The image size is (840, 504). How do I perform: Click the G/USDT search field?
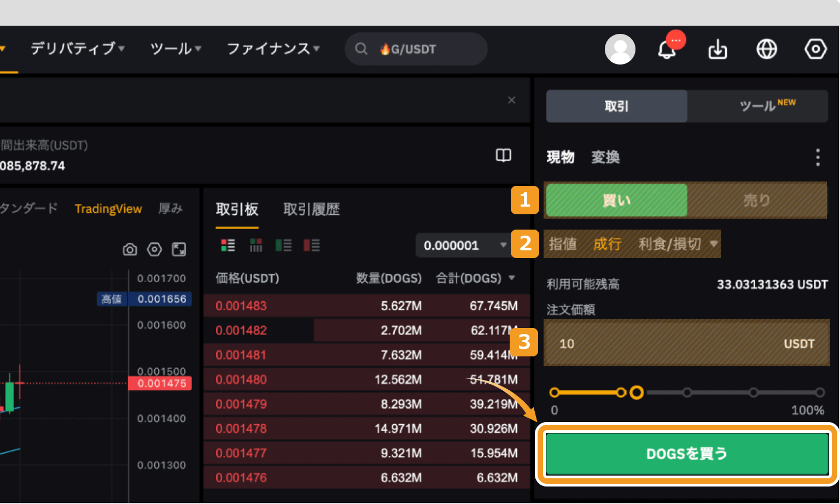[416, 49]
